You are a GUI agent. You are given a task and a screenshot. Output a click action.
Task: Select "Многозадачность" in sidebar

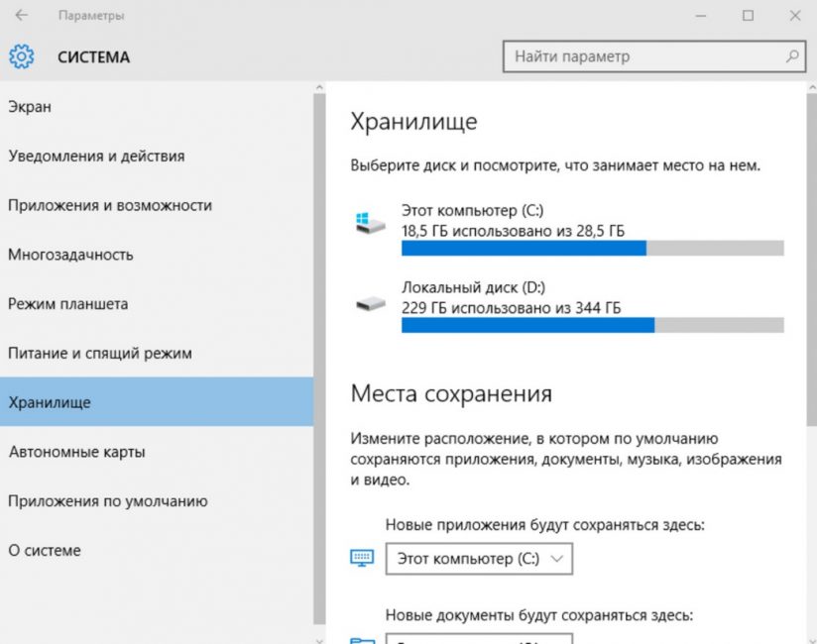point(157,255)
